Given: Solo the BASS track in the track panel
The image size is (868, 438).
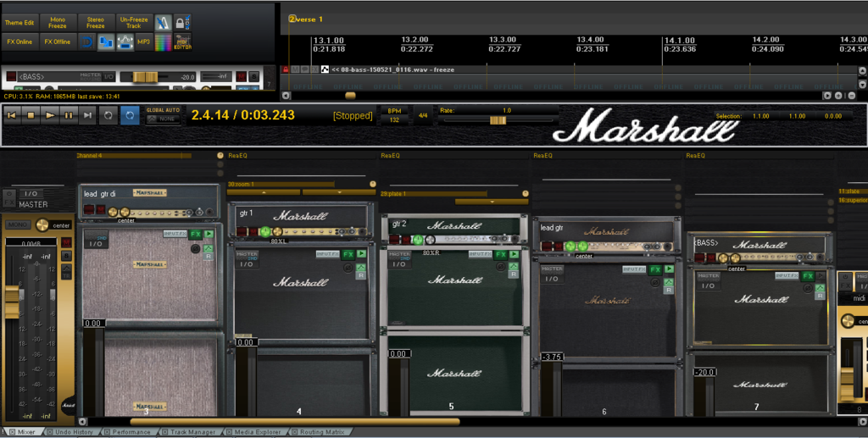Looking at the screenshot, I should tap(253, 76).
